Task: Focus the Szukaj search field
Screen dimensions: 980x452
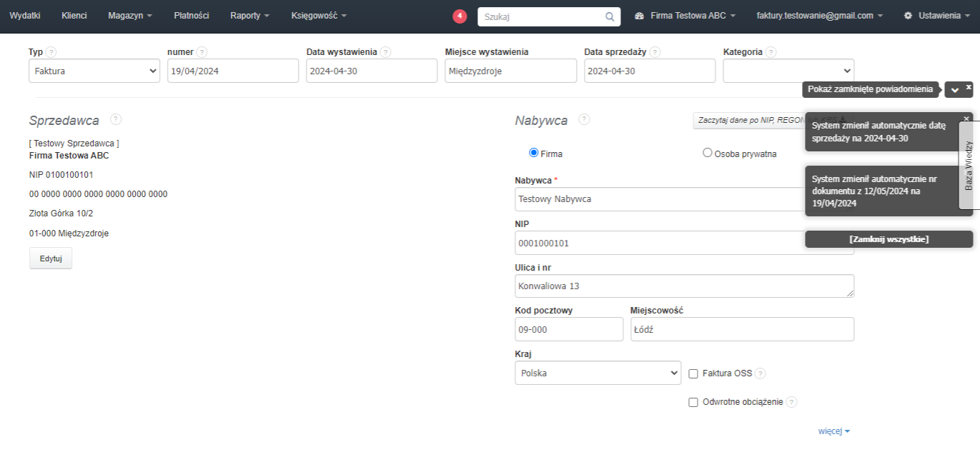Action: point(542,16)
